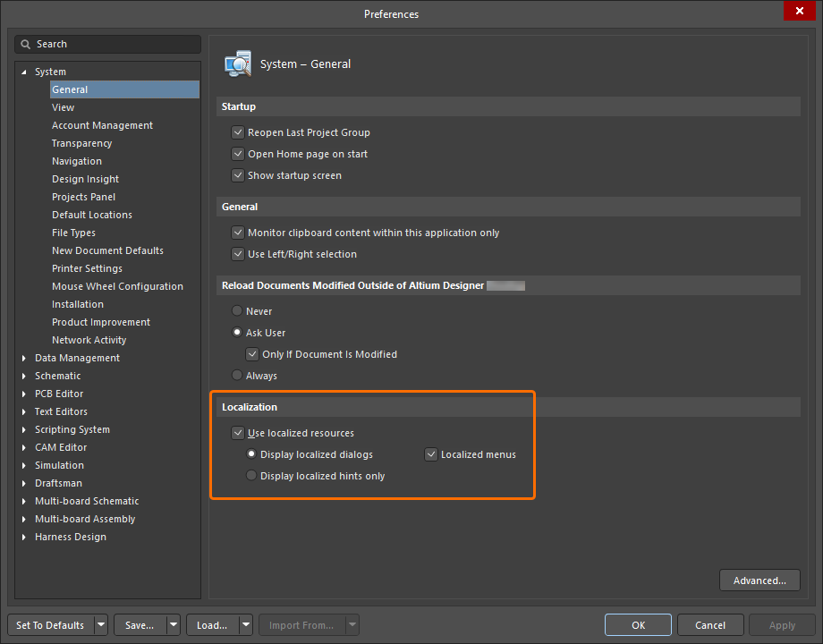The height and width of the screenshot is (644, 823).
Task: Open the Save dropdown arrow
Action: click(x=174, y=625)
